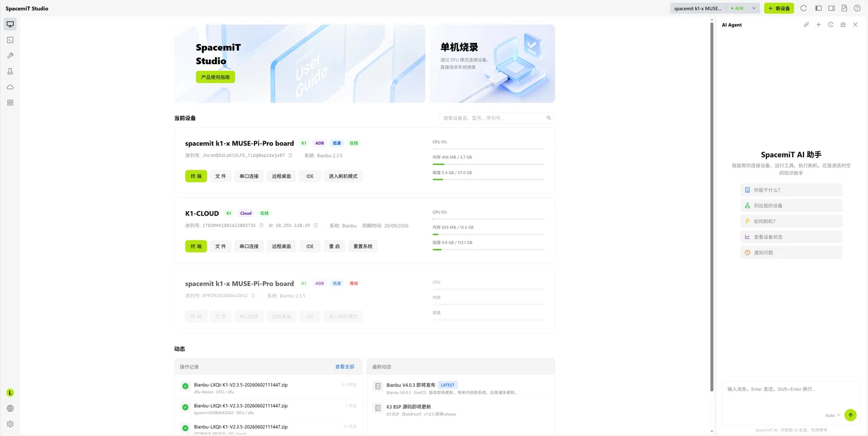868x436 pixels.
Task: Open AI Agent chat history clock icon
Action: click(x=831, y=24)
